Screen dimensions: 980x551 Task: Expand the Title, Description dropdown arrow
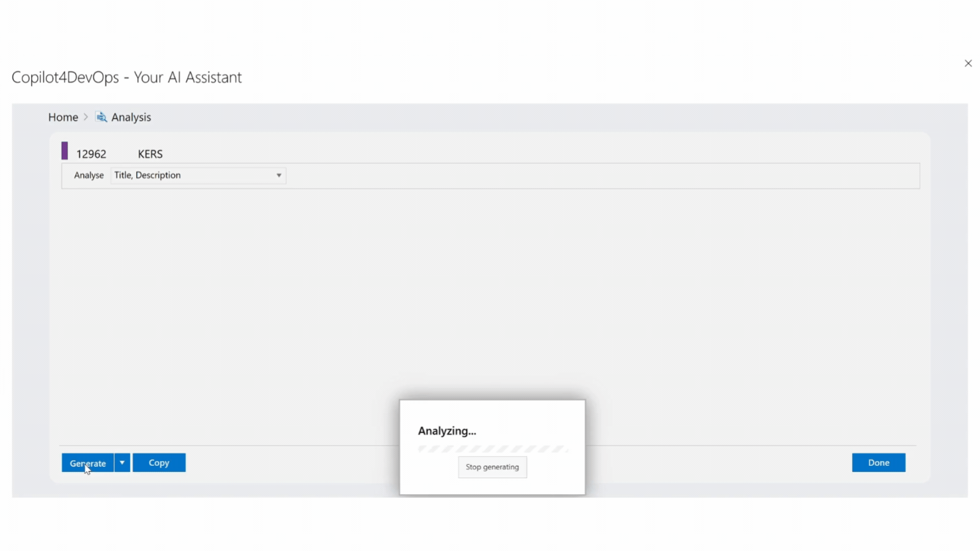pyautogui.click(x=279, y=176)
